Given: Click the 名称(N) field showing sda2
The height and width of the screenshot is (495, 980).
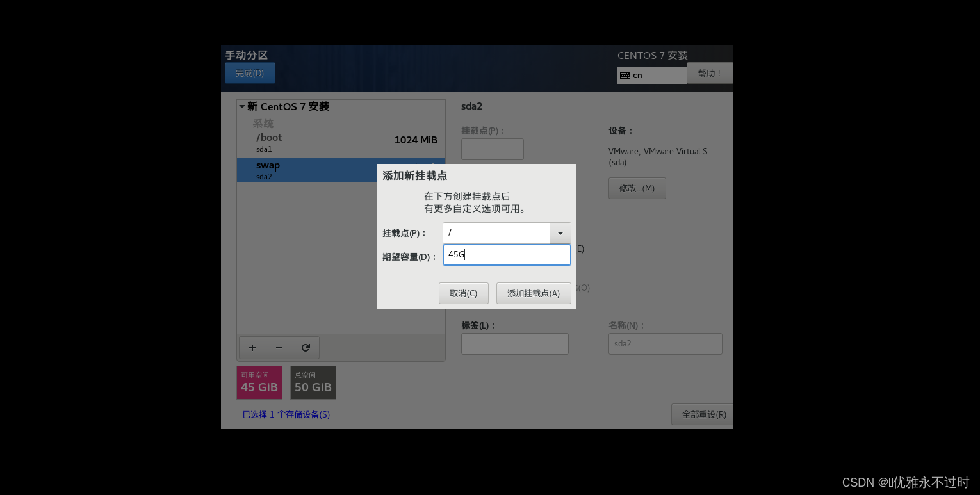Looking at the screenshot, I should point(666,344).
